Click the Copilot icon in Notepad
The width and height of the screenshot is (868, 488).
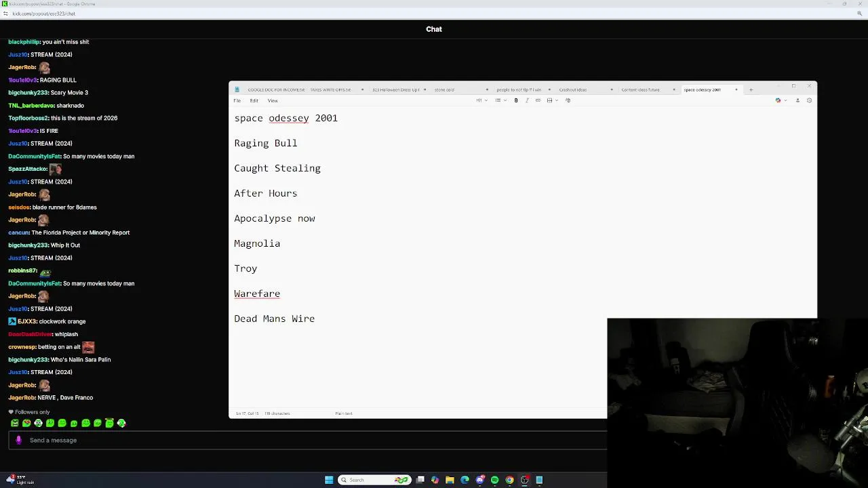778,100
